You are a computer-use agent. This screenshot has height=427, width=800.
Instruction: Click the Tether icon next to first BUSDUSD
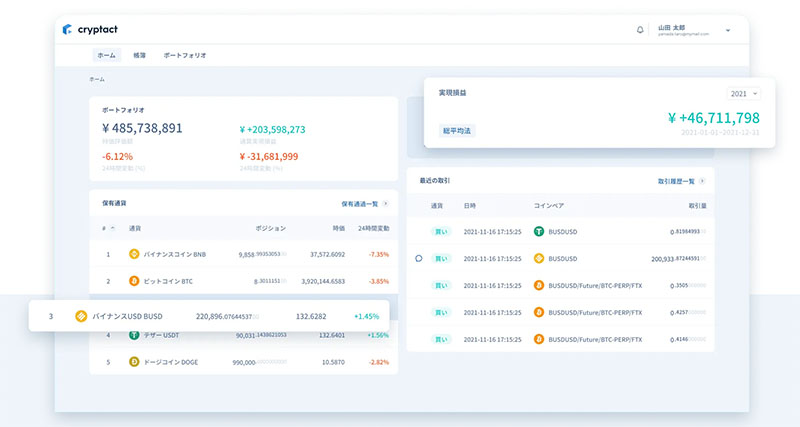pyautogui.click(x=539, y=232)
